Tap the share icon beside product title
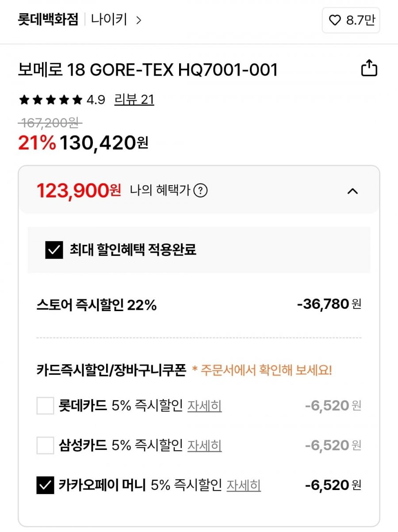The image size is (398, 532). (369, 68)
